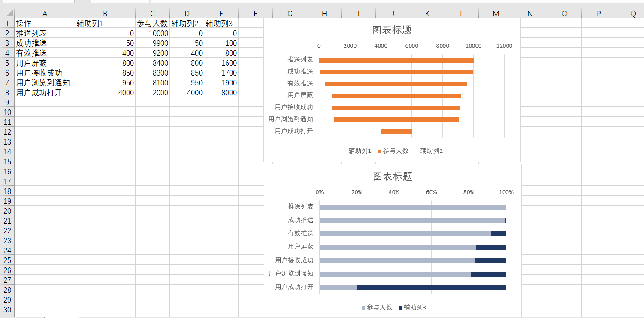Viewport: 644px width, 318px height.
Task: Click the orange 推送列表 bar in top chart
Action: click(x=396, y=60)
